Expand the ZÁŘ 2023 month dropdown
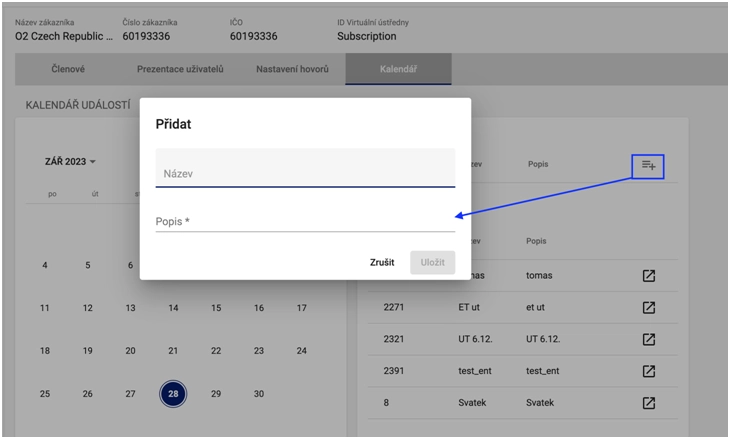The width and height of the screenshot is (730, 439). (70, 161)
